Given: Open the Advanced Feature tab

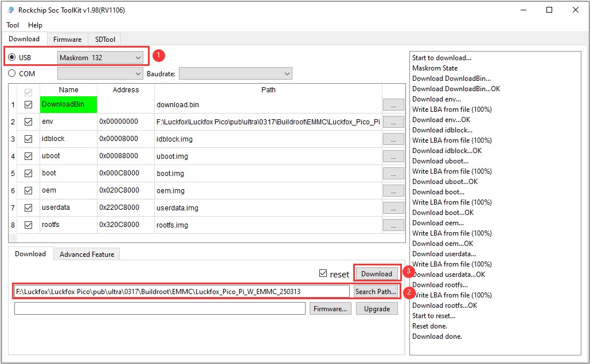Looking at the screenshot, I should 87,254.
